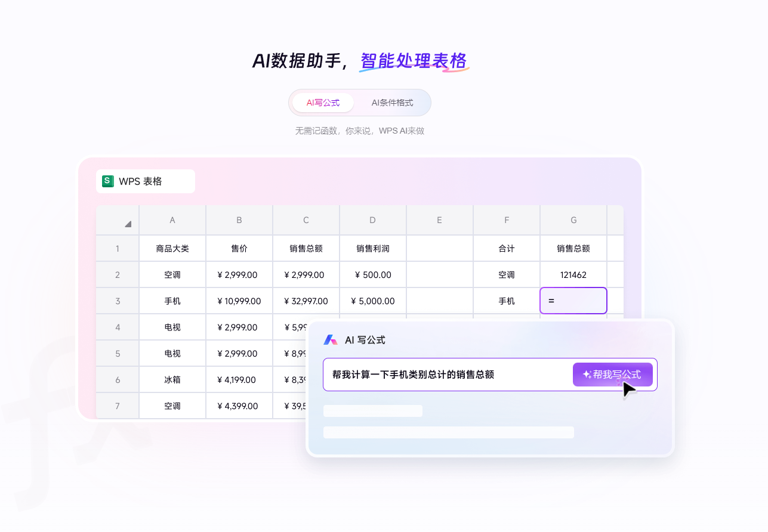Click the 空调 cell in column F
This screenshot has height=532, width=768.
click(x=507, y=275)
